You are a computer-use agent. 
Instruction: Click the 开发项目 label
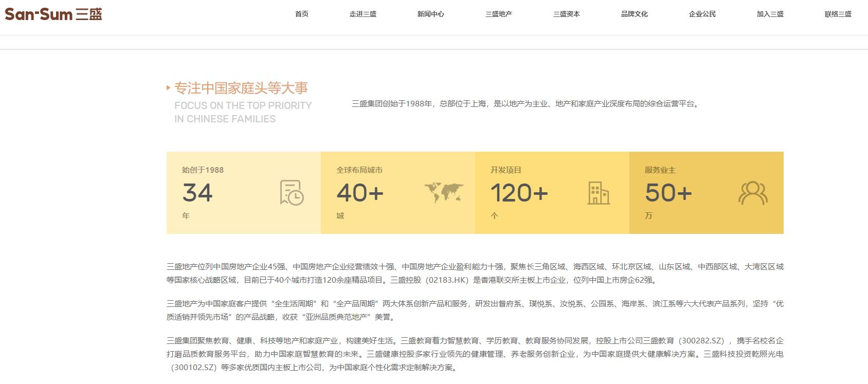pyautogui.click(x=506, y=170)
